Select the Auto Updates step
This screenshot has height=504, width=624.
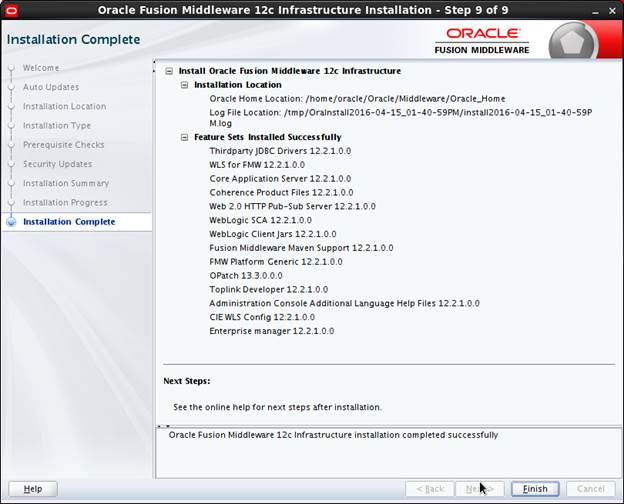[50, 87]
